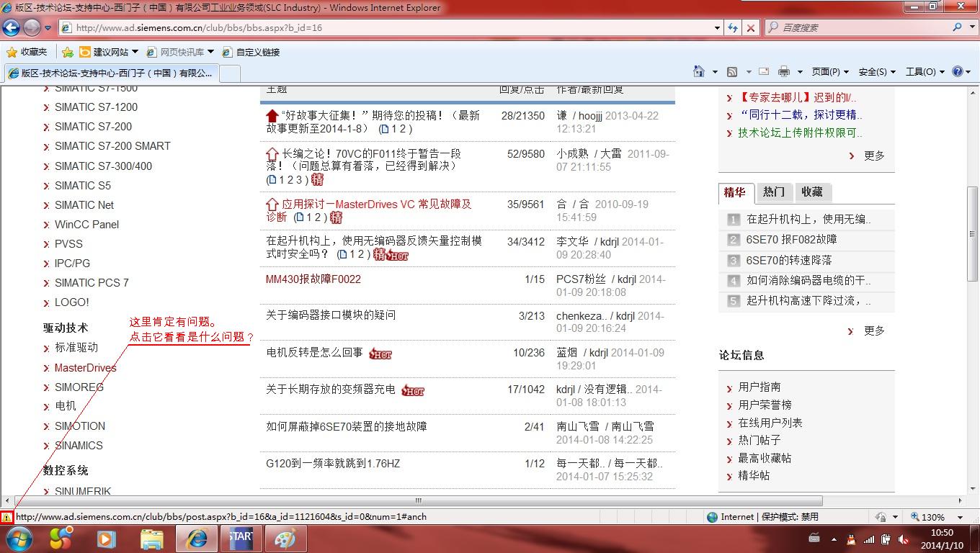Viewport: 980px width, 553px height.
Task: Click the yellow warning icon in status bar
Action: point(6,517)
